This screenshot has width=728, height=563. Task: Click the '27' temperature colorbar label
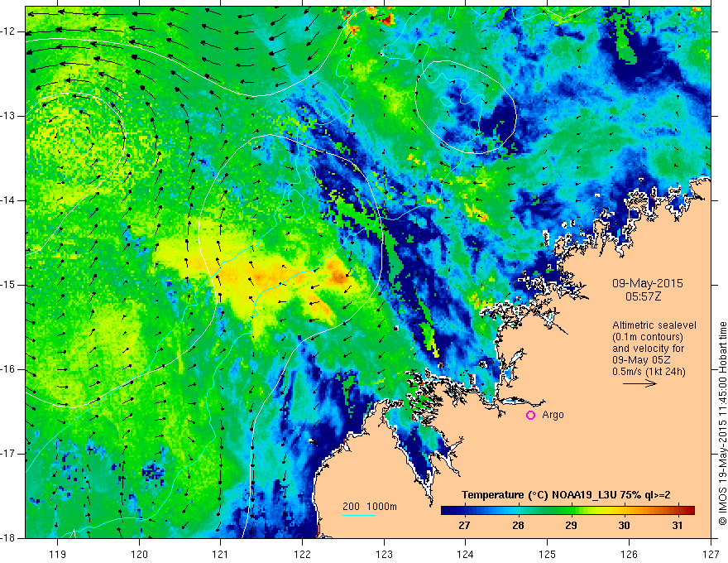[464, 526]
